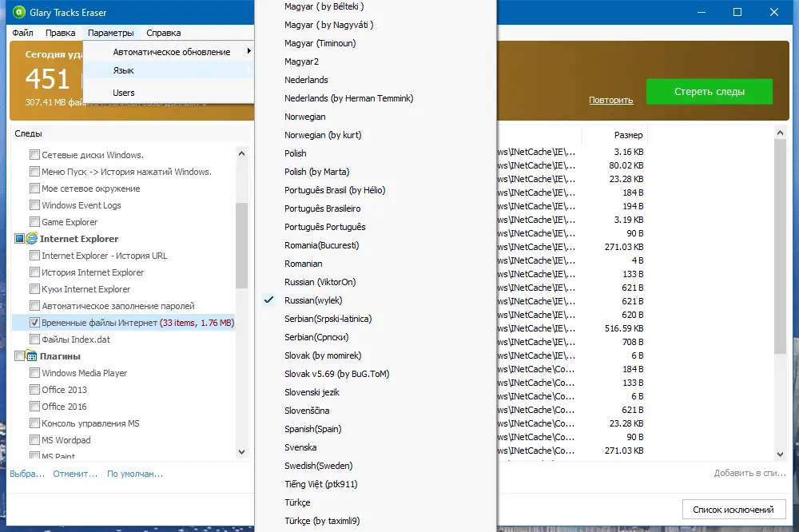
Task: Open the Параметры menu
Action: 110,33
